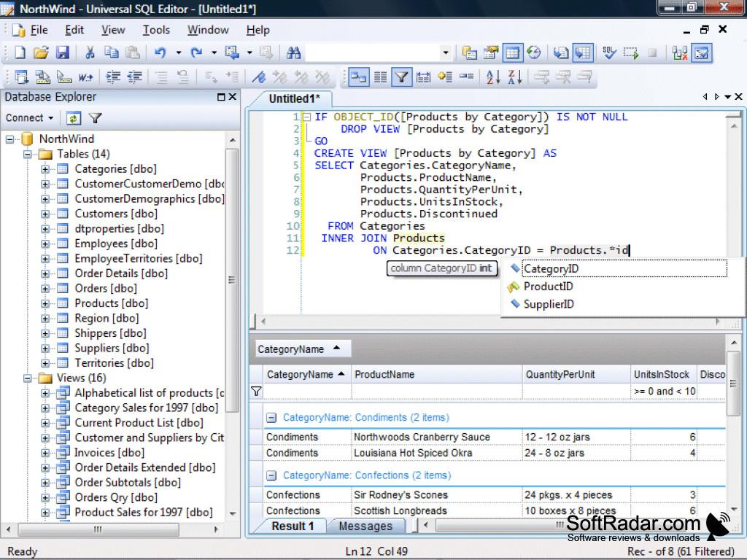Screen dimensions: 747x560
Task: Click the W word-wrap arrow icon
Action: 86,77
